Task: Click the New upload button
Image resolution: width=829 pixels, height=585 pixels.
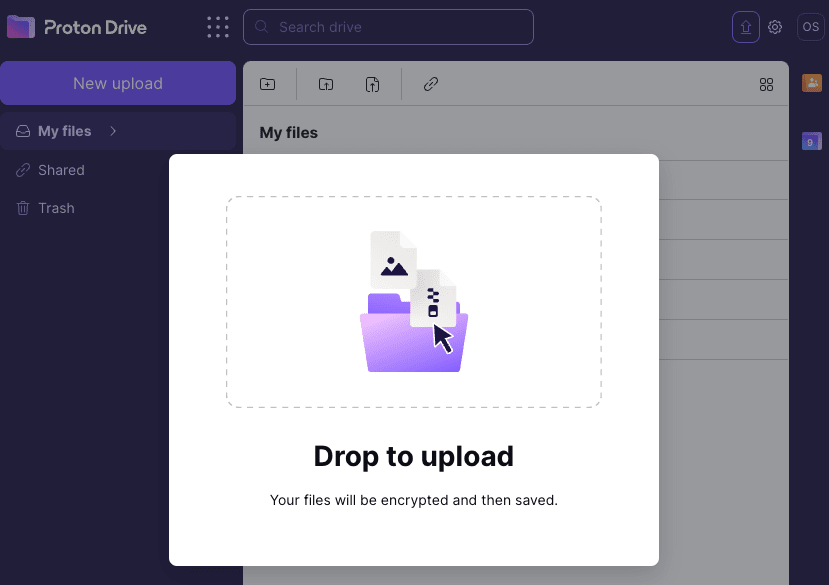Action: click(118, 83)
